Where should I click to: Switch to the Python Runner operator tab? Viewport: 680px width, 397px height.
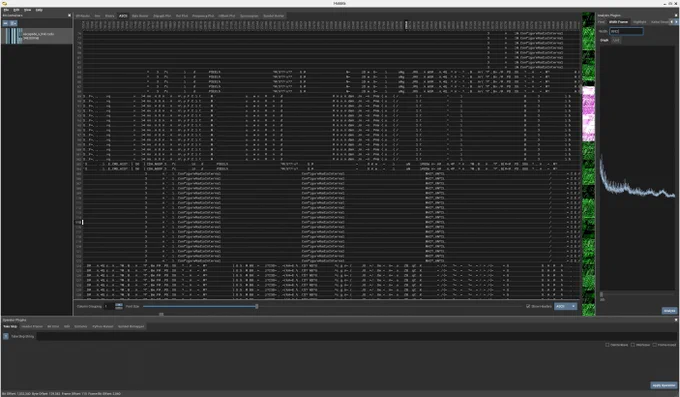tap(103, 326)
